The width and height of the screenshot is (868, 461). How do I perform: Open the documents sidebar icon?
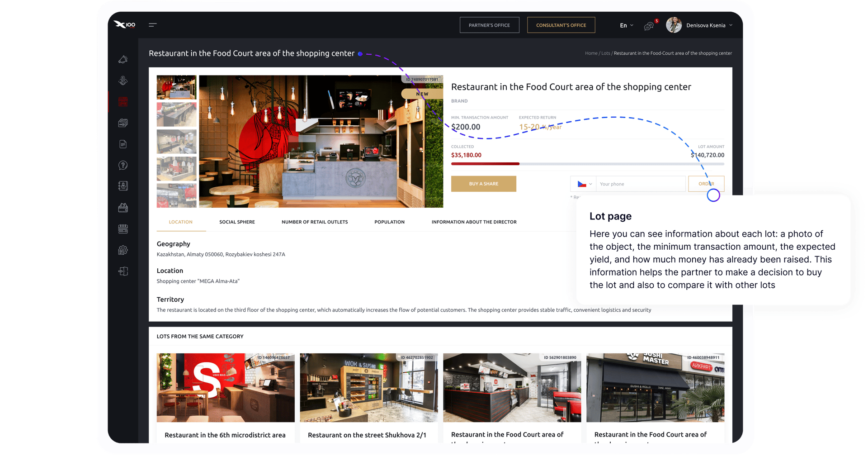123,144
